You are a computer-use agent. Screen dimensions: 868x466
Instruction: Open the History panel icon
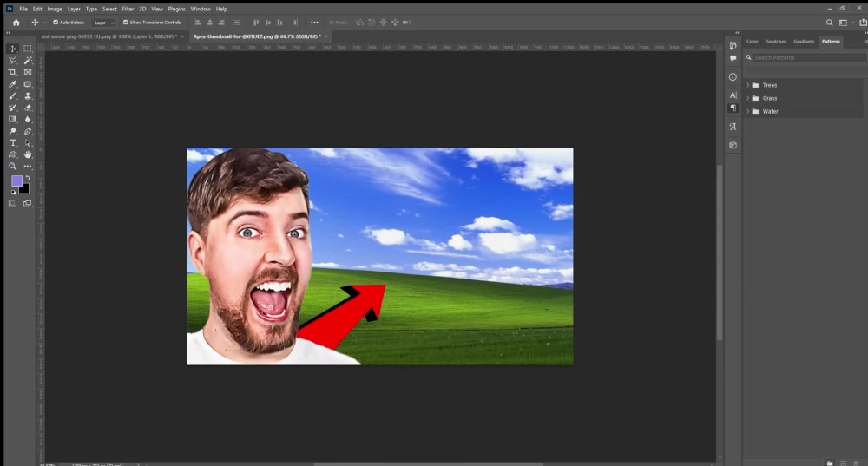tap(733, 45)
